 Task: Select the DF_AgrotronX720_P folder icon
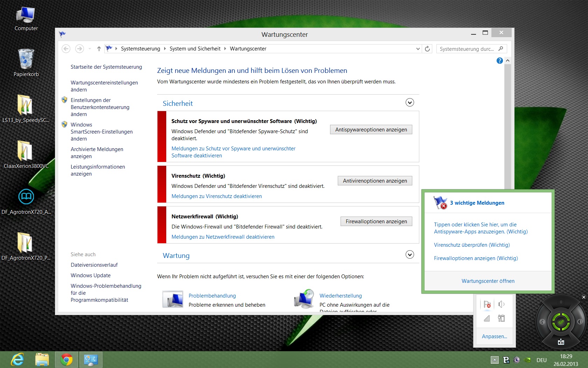click(26, 246)
